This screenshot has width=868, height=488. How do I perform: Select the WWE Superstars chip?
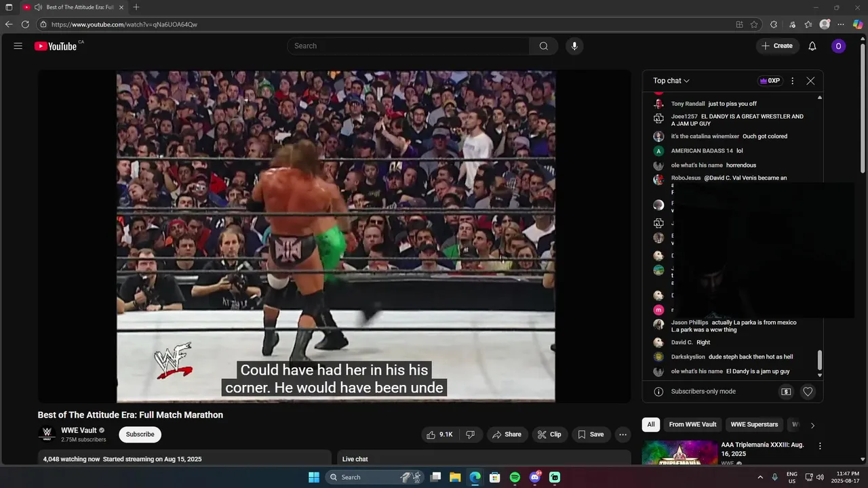pyautogui.click(x=755, y=425)
